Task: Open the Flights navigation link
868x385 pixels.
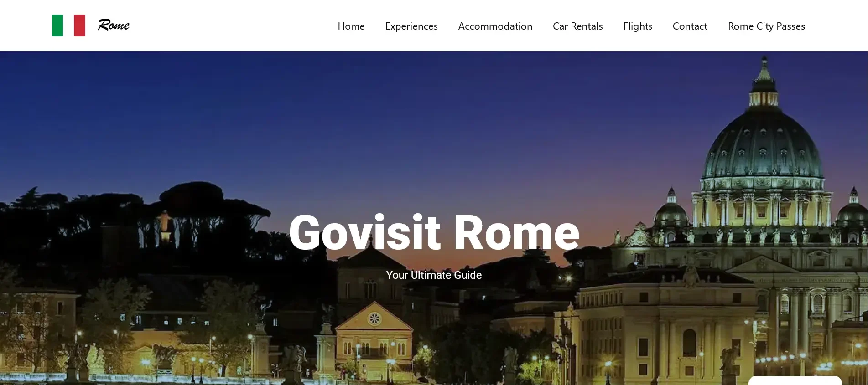Action: coord(638,26)
